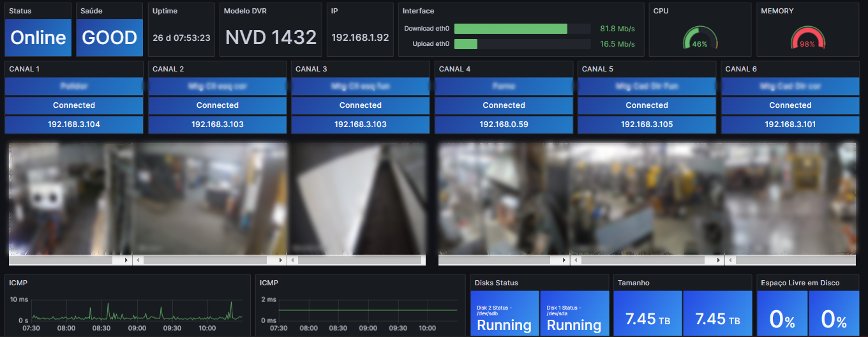Image resolution: width=868 pixels, height=337 pixels.
Task: Select IP 192.168.3.104 in CANAL 1
Action: click(74, 124)
